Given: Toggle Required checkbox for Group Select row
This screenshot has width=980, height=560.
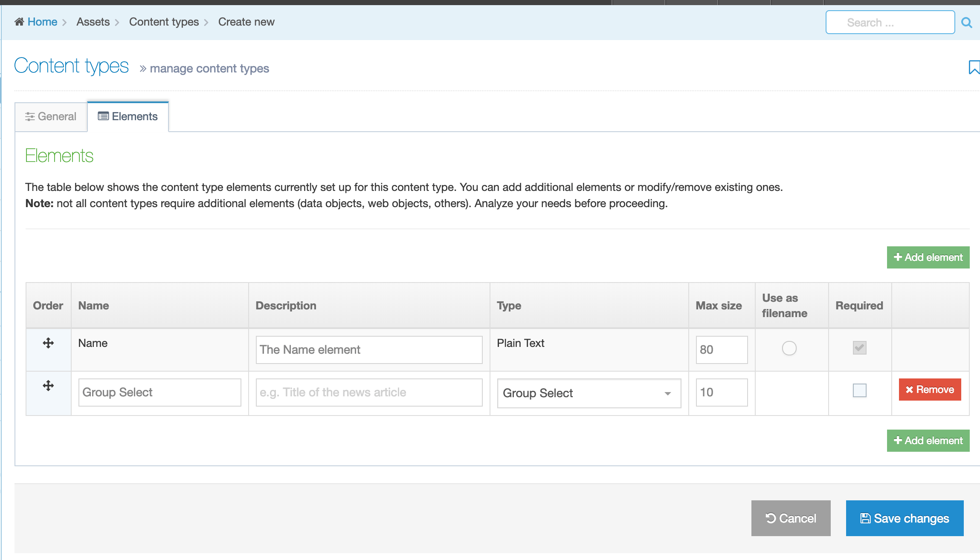Looking at the screenshot, I should (859, 390).
